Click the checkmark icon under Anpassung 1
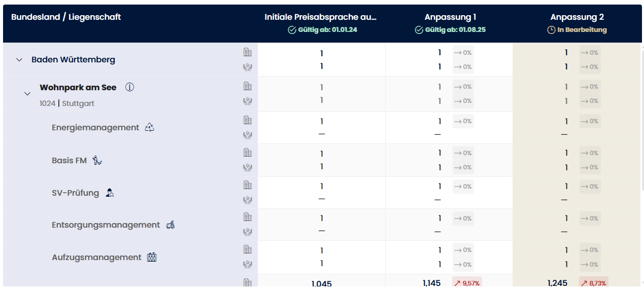Screen dimensions: 644x291 point(419,30)
